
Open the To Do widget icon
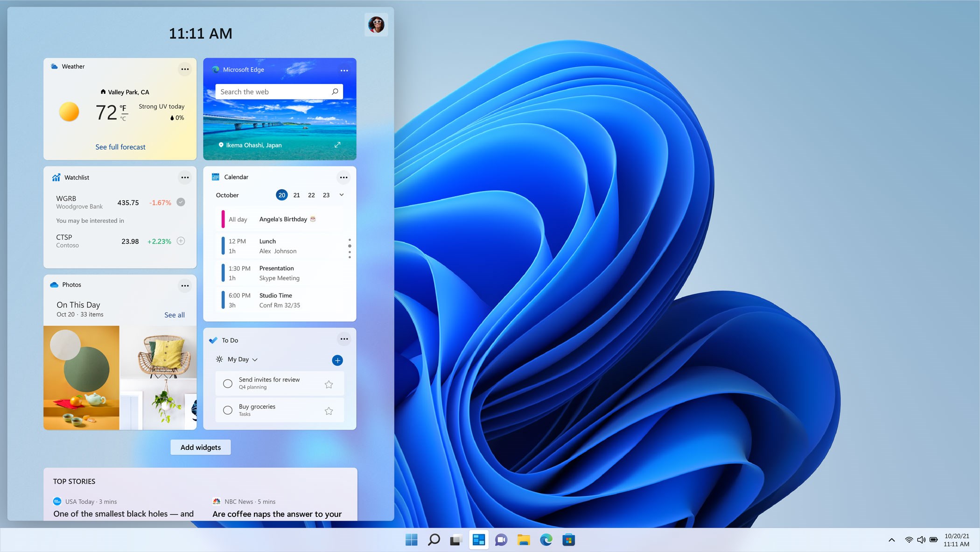(214, 339)
